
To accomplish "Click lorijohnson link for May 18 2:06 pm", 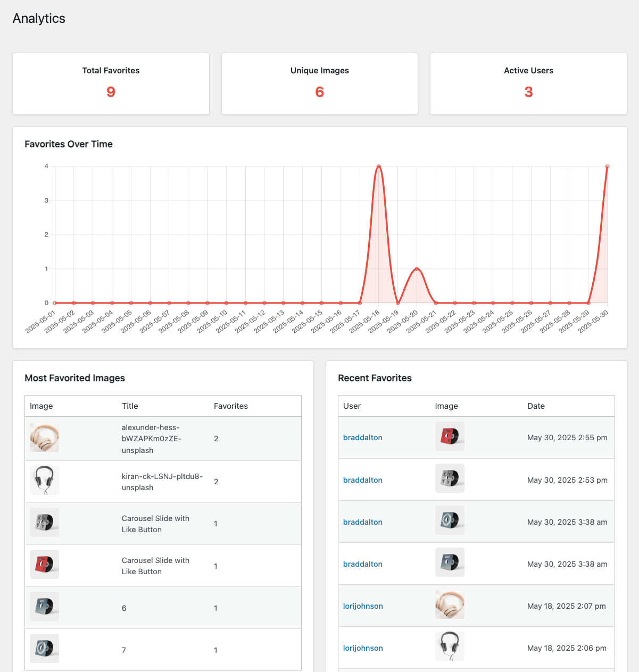I will click(x=363, y=648).
